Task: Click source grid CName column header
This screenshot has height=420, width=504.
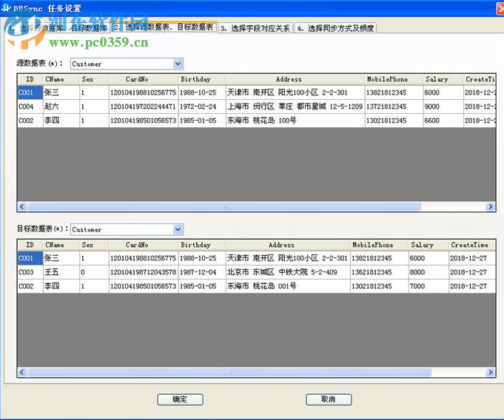Action: (61, 79)
